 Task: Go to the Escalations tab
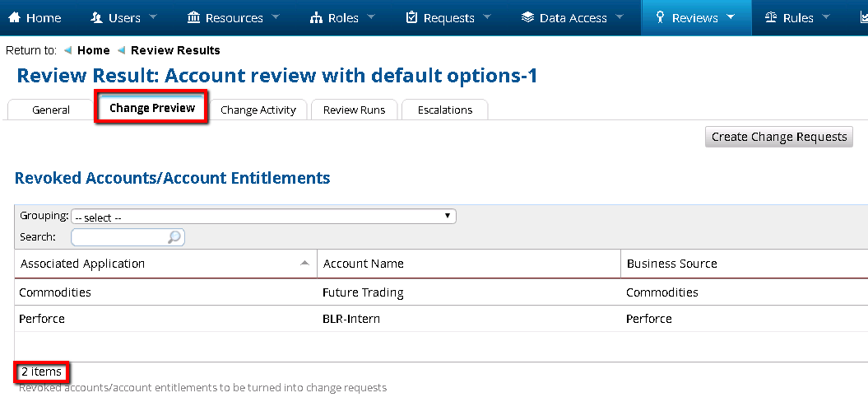point(444,110)
